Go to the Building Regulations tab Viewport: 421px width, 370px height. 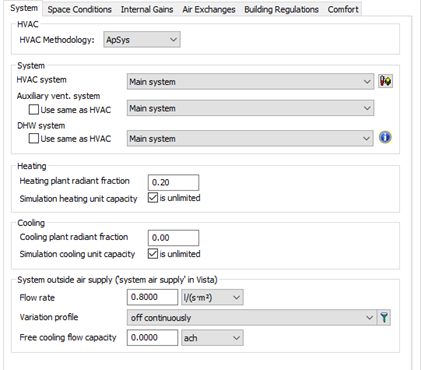coord(281,9)
